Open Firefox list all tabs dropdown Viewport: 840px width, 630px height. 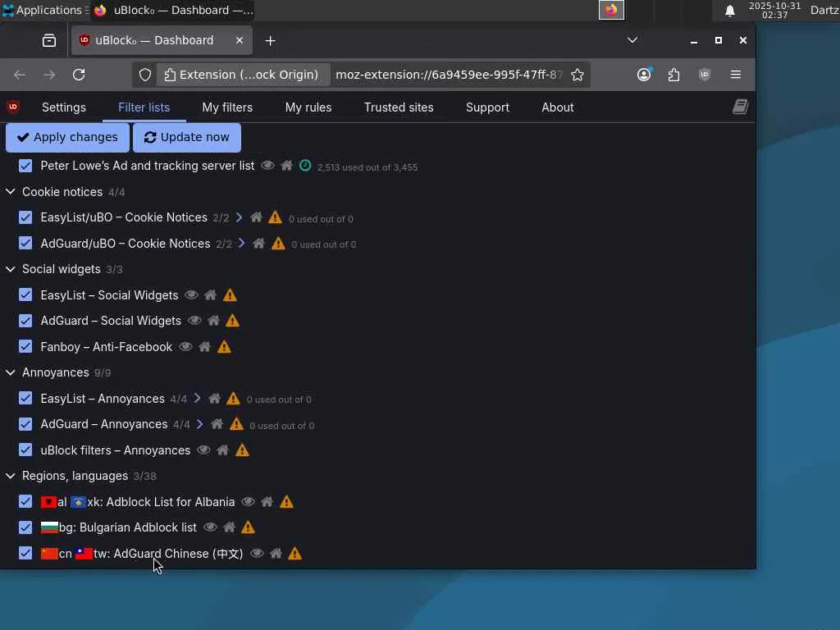(632, 41)
